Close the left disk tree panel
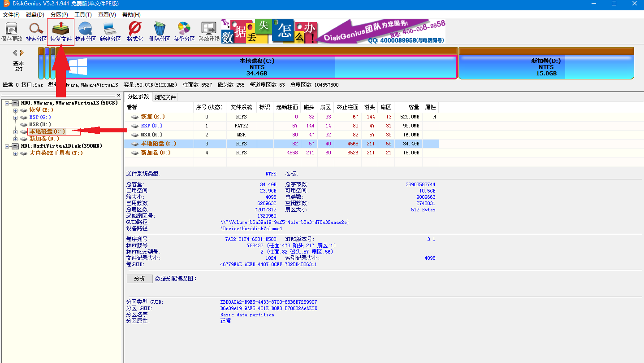Viewport: 644px width, 363px height. (119, 95)
